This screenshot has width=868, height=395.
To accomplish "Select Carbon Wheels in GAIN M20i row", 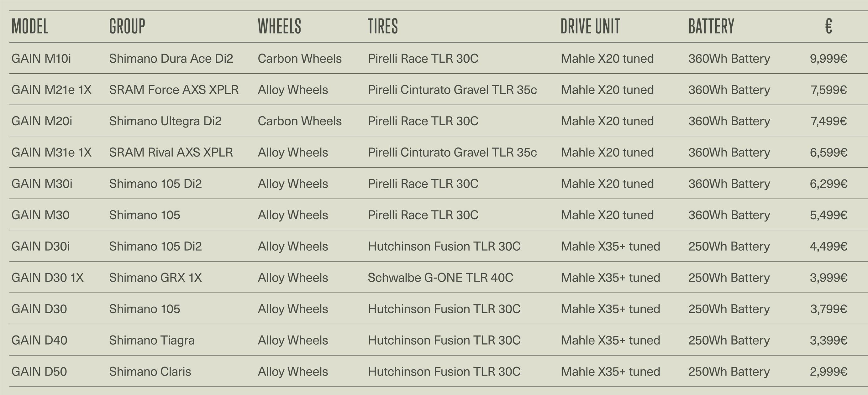I will (300, 121).
